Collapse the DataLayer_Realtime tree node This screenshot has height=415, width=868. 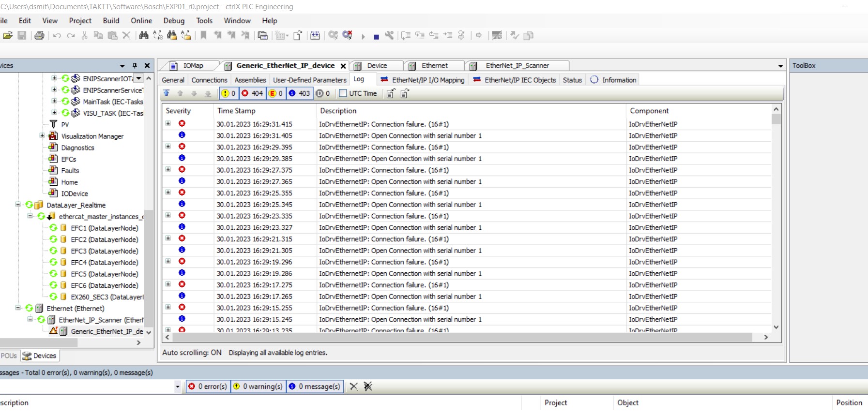[x=18, y=205]
